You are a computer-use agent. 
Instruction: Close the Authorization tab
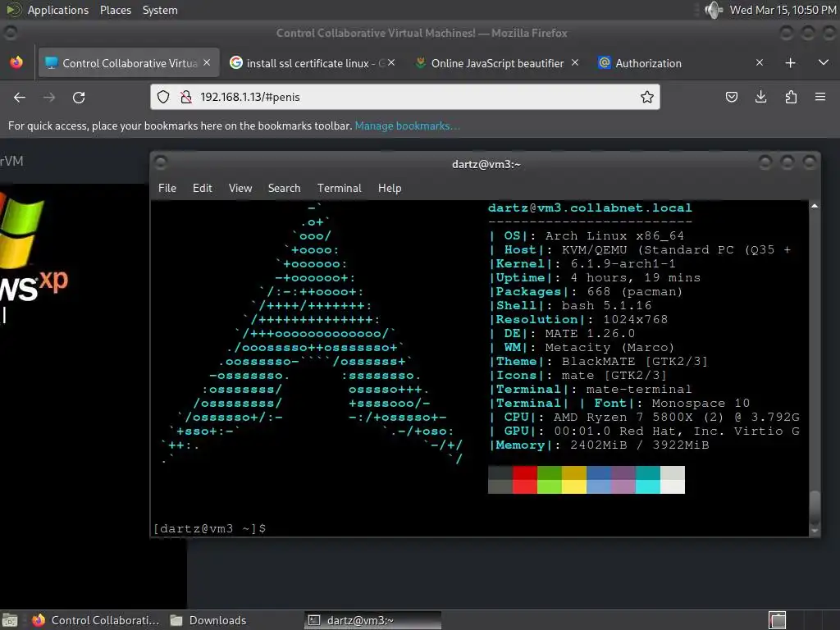759,62
